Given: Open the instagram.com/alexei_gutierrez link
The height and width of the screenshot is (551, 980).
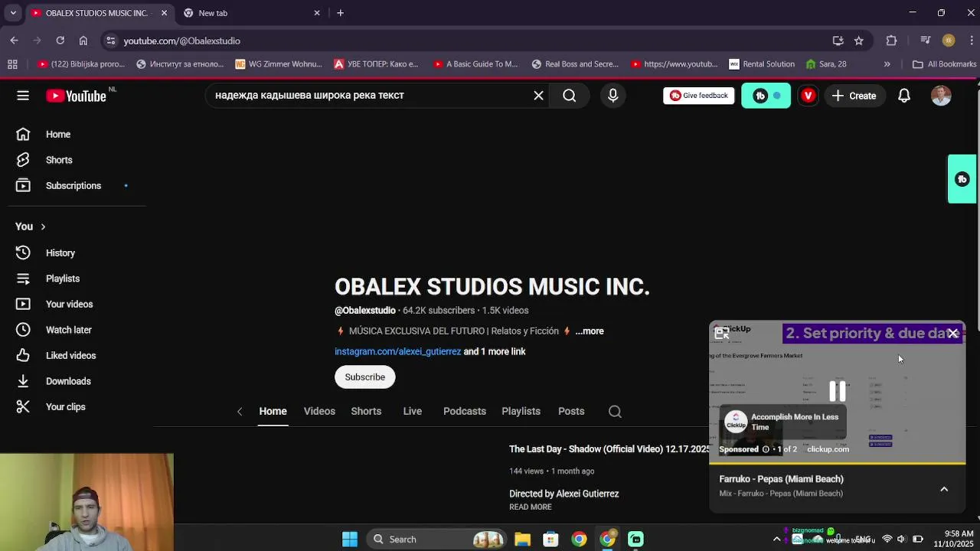Looking at the screenshot, I should coord(397,351).
